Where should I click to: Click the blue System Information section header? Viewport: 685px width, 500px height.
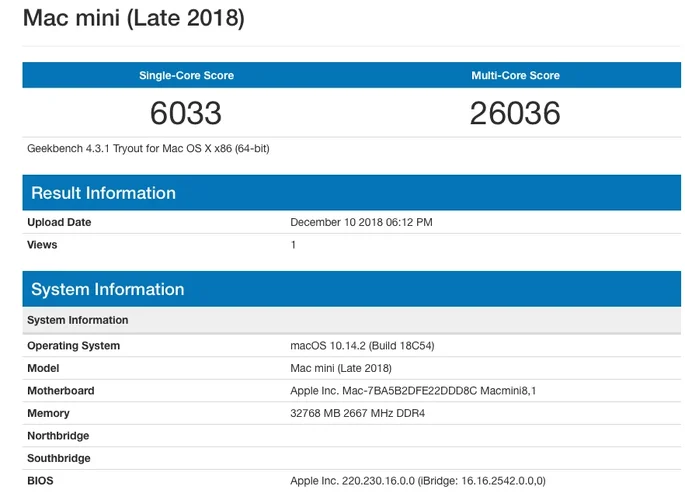click(352, 289)
